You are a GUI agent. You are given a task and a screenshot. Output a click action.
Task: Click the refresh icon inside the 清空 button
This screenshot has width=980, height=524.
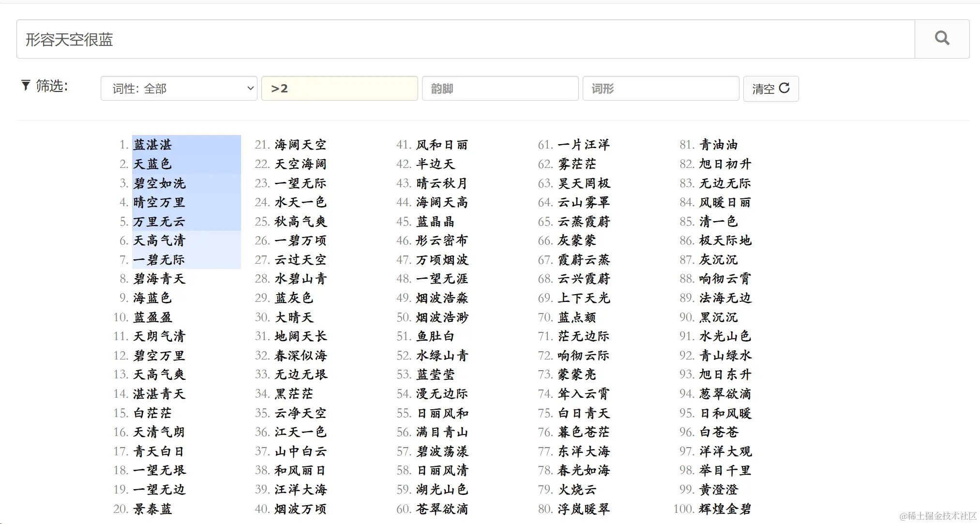(x=784, y=89)
